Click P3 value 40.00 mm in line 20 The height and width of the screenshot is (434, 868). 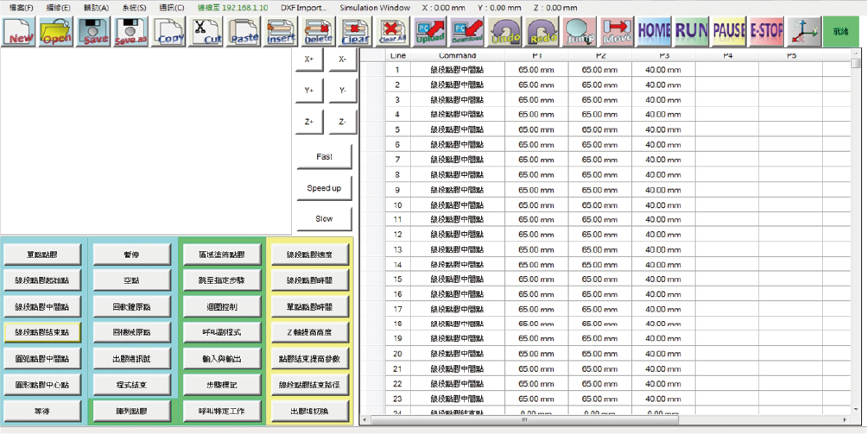click(663, 354)
